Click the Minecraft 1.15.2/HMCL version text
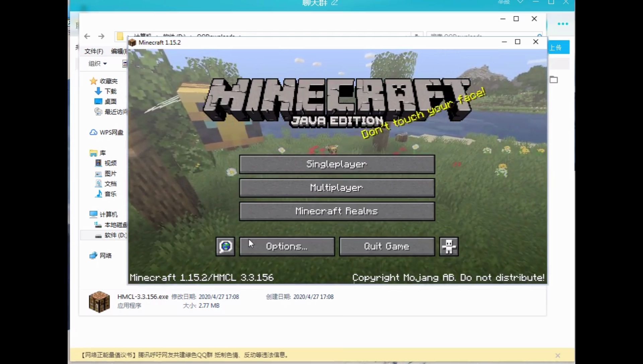The width and height of the screenshot is (643, 364). click(202, 277)
